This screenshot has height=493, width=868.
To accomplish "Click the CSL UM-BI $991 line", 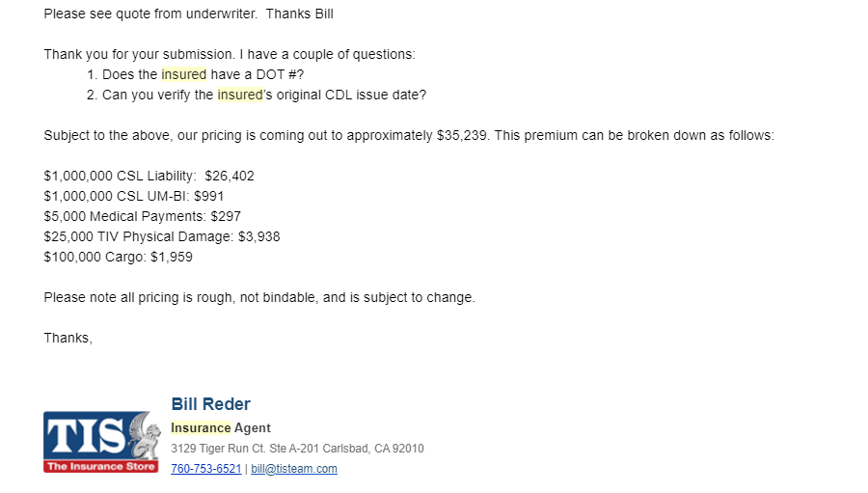I will pyautogui.click(x=134, y=196).
